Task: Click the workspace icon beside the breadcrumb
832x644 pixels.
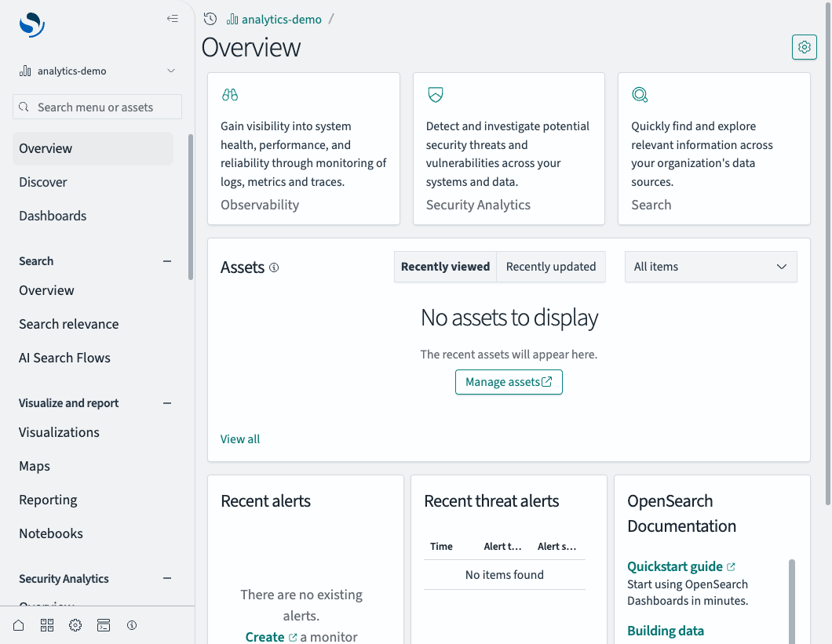Action: click(232, 20)
